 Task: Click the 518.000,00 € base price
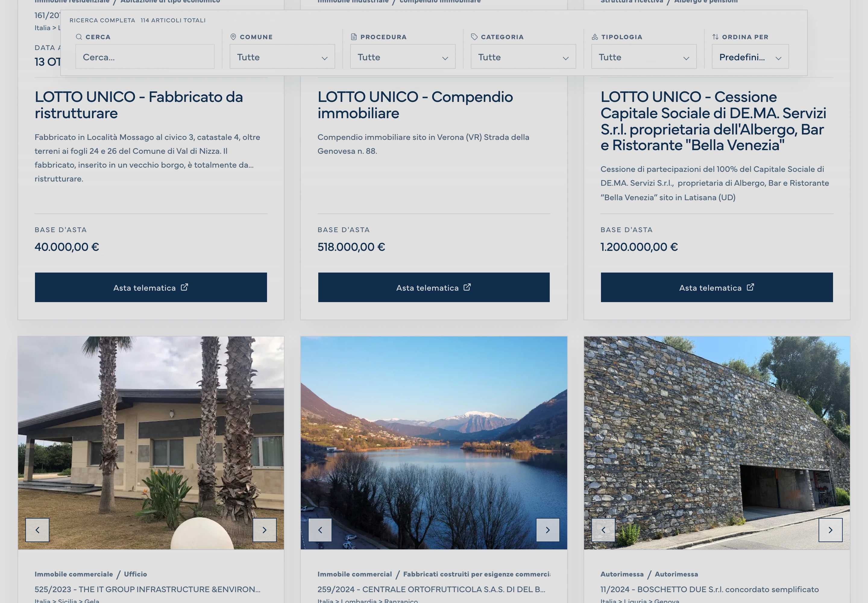[x=351, y=247]
